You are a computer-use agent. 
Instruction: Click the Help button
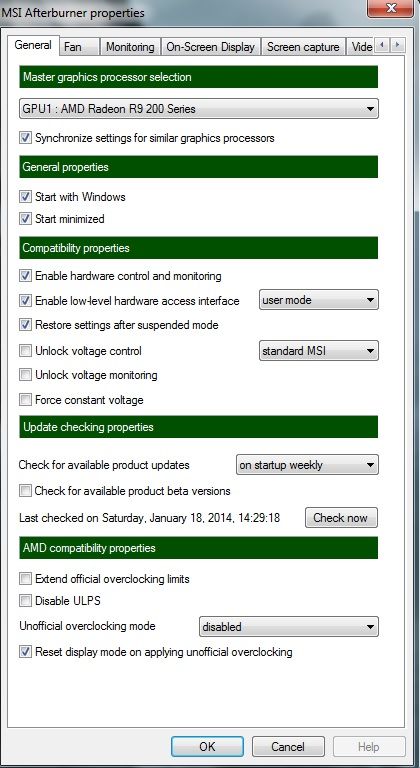369,746
